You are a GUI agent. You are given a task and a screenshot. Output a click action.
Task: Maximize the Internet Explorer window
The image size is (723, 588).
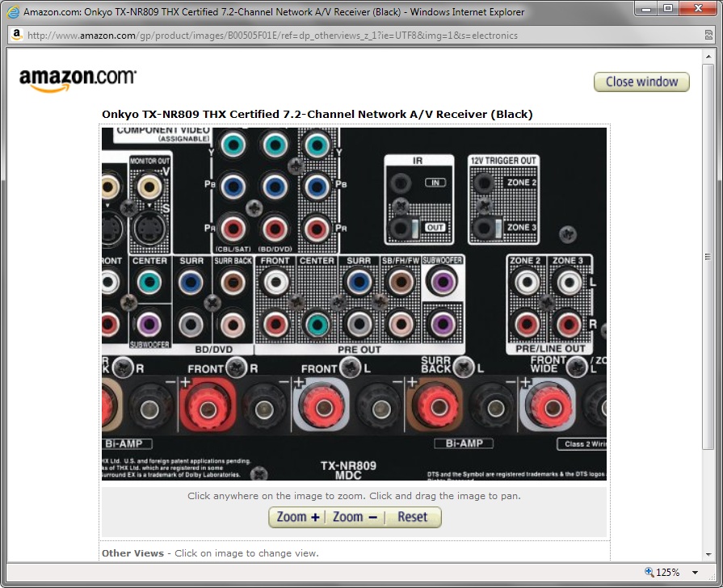[x=668, y=9]
